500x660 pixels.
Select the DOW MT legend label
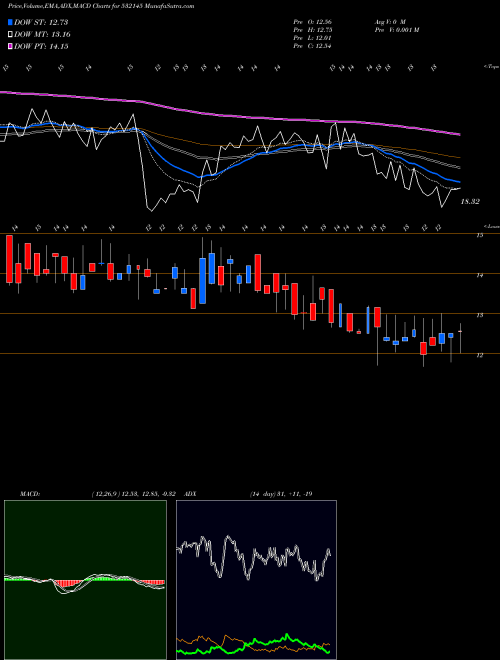click(x=42, y=35)
